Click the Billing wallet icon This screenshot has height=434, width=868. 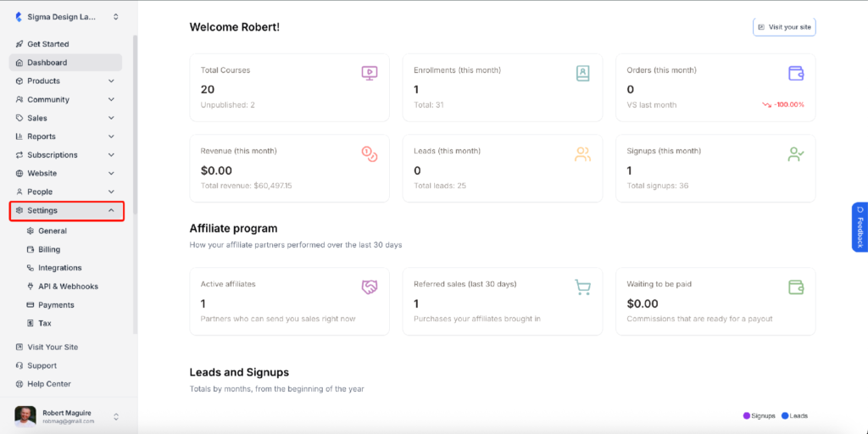tap(31, 250)
